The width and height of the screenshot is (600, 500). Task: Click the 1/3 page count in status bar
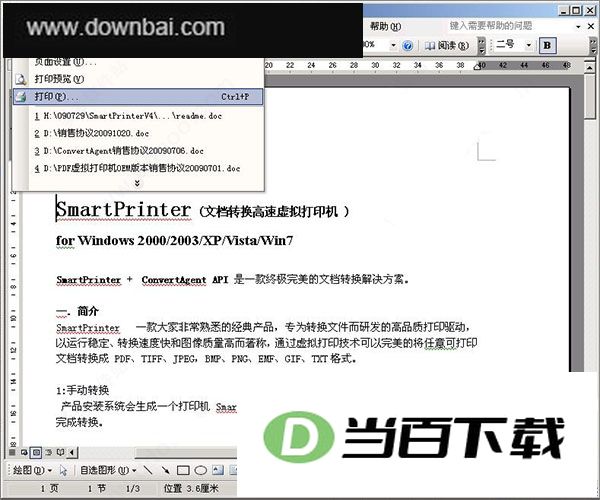[x=133, y=489]
